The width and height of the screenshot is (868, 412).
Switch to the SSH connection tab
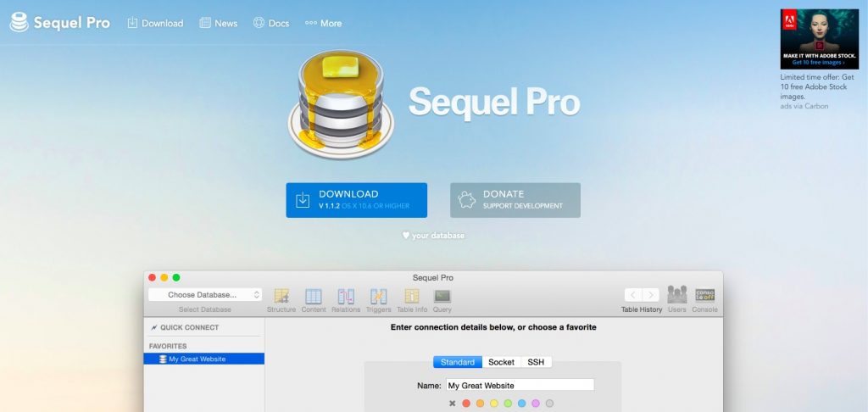pyautogui.click(x=536, y=362)
